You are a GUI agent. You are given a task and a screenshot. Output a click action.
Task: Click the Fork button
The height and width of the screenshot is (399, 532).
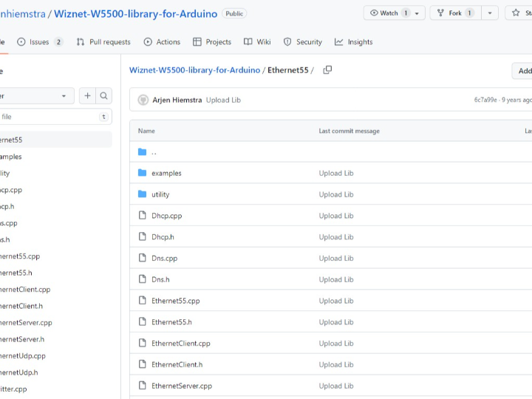pyautogui.click(x=455, y=13)
